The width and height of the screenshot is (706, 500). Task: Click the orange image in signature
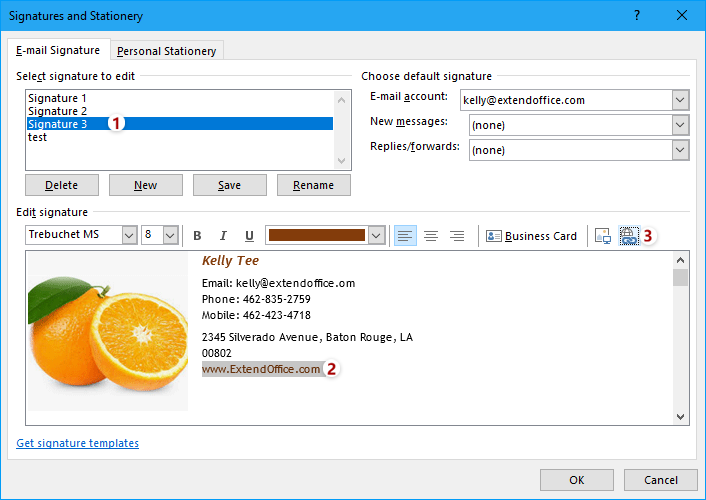click(x=107, y=330)
